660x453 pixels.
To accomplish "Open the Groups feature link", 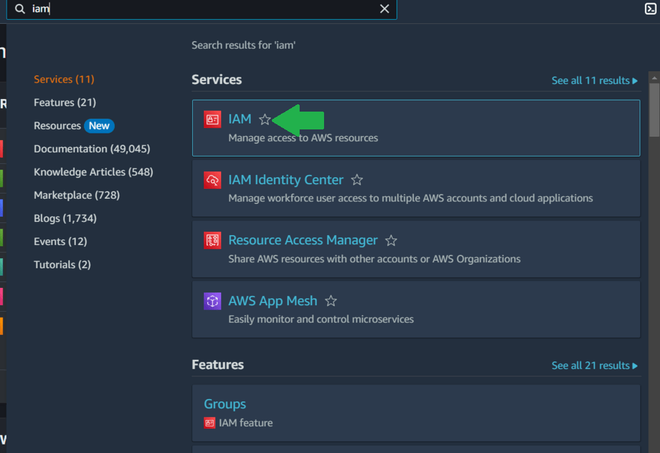I will 225,404.
